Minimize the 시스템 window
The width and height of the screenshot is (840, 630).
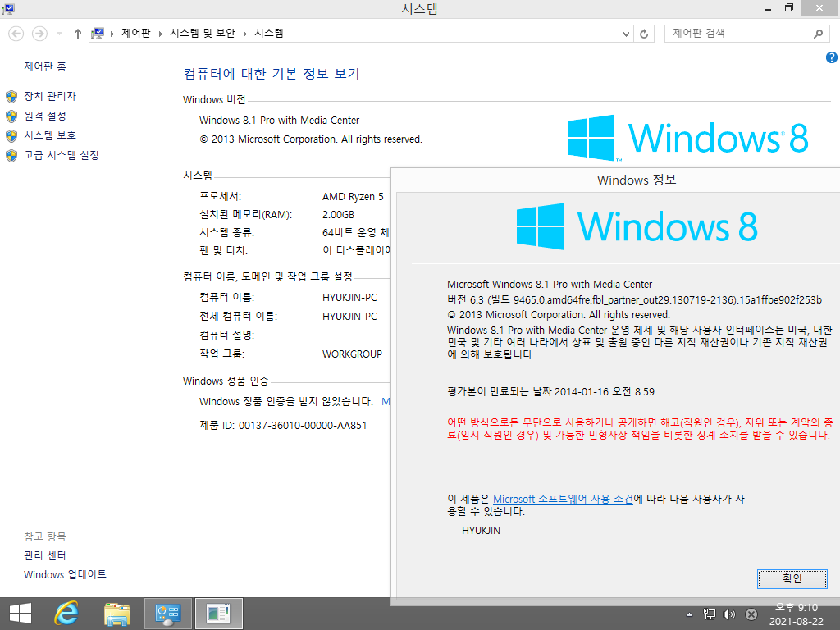(768, 8)
